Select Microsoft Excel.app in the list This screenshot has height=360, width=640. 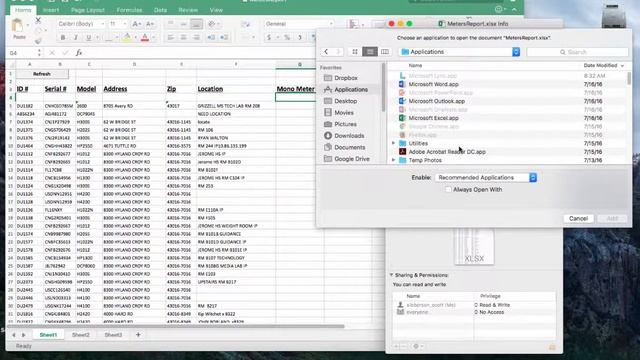pos(433,118)
